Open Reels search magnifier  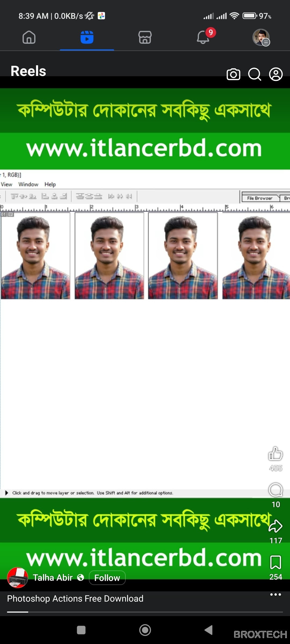coord(255,74)
